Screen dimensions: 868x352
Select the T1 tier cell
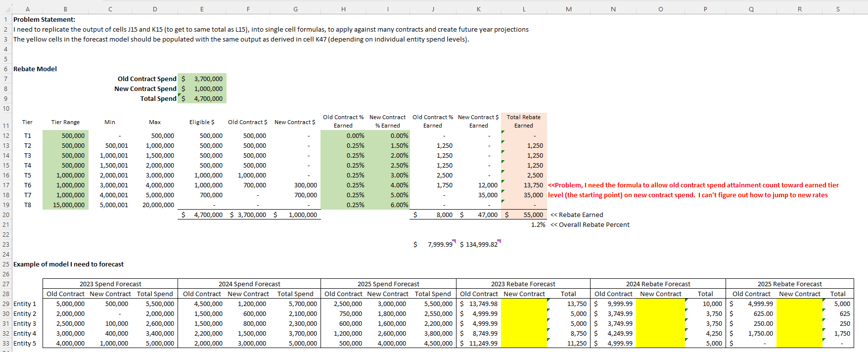tap(28, 135)
